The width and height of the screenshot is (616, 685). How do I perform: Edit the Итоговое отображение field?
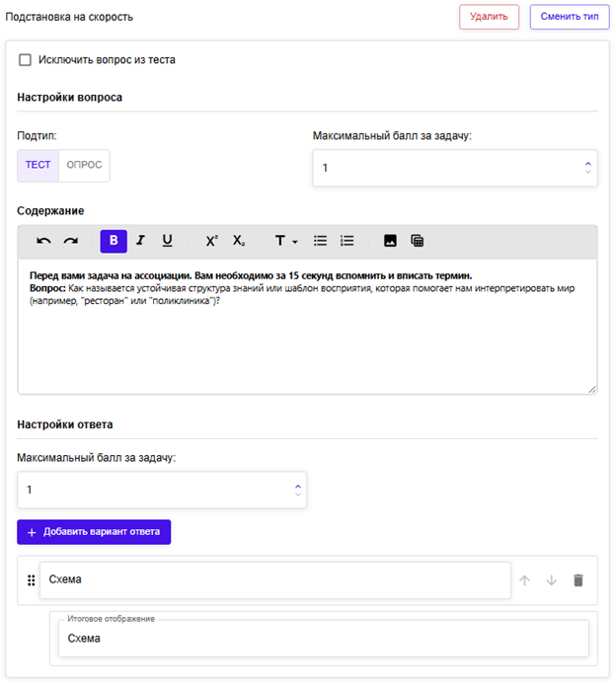click(x=323, y=639)
